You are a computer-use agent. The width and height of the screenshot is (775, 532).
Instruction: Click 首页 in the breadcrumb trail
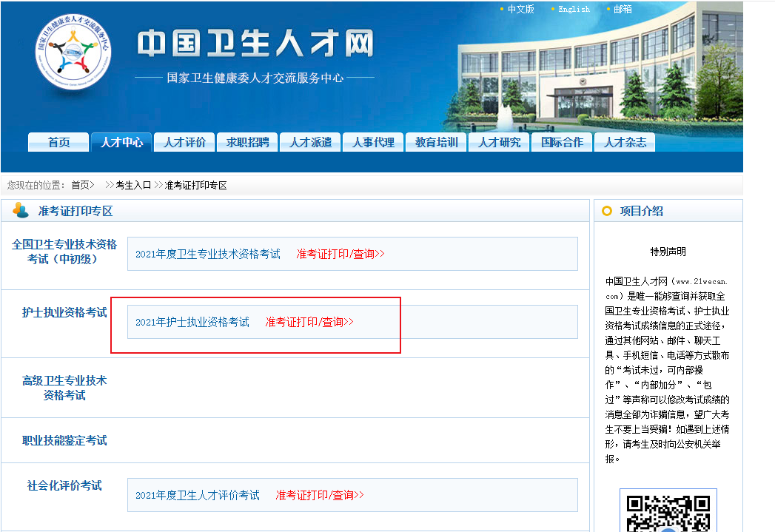[82, 185]
